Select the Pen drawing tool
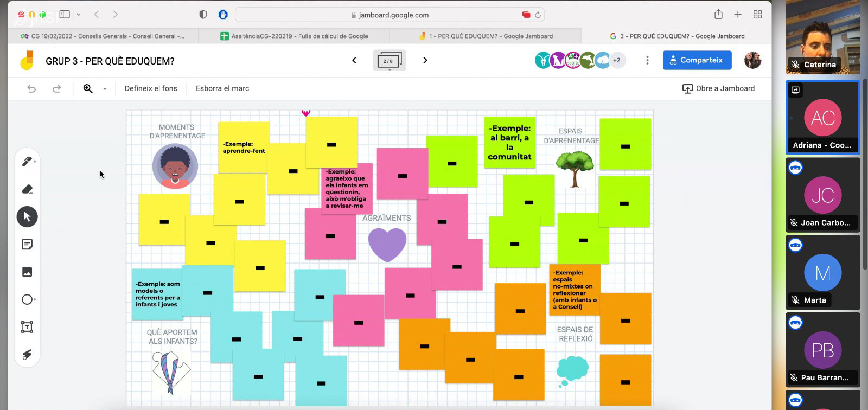 (x=27, y=162)
